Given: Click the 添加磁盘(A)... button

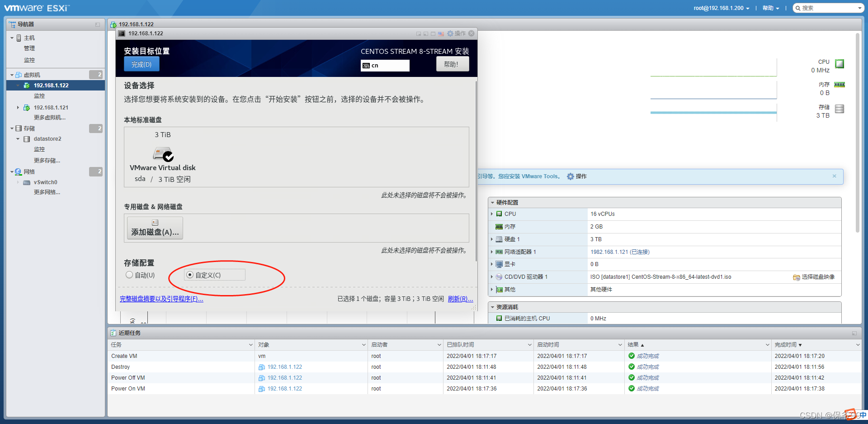Looking at the screenshot, I should click(x=155, y=228).
